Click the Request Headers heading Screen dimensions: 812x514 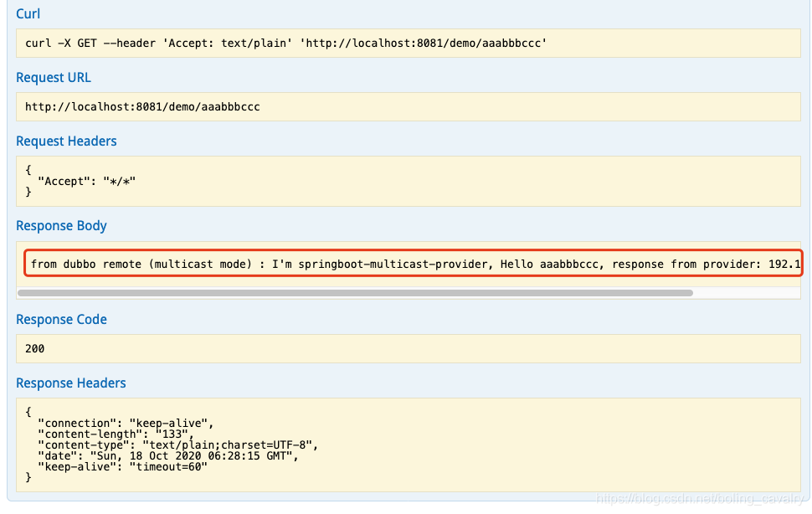[x=66, y=141]
